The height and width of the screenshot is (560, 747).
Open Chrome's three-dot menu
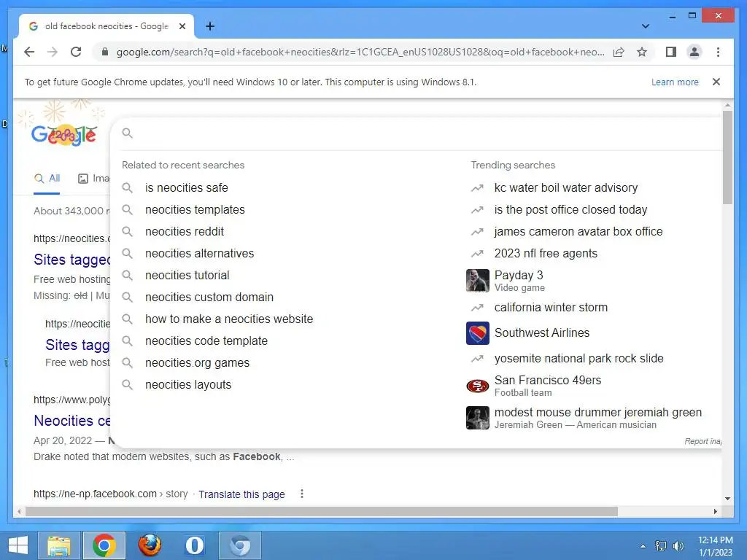718,52
